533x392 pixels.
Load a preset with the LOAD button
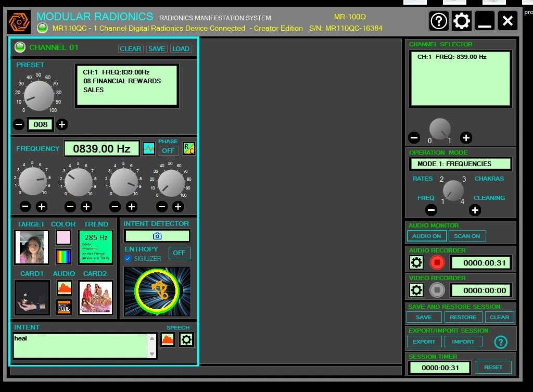pyautogui.click(x=181, y=48)
